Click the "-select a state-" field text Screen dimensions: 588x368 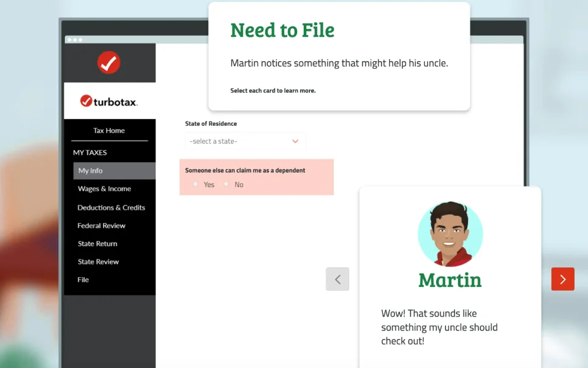pos(214,142)
